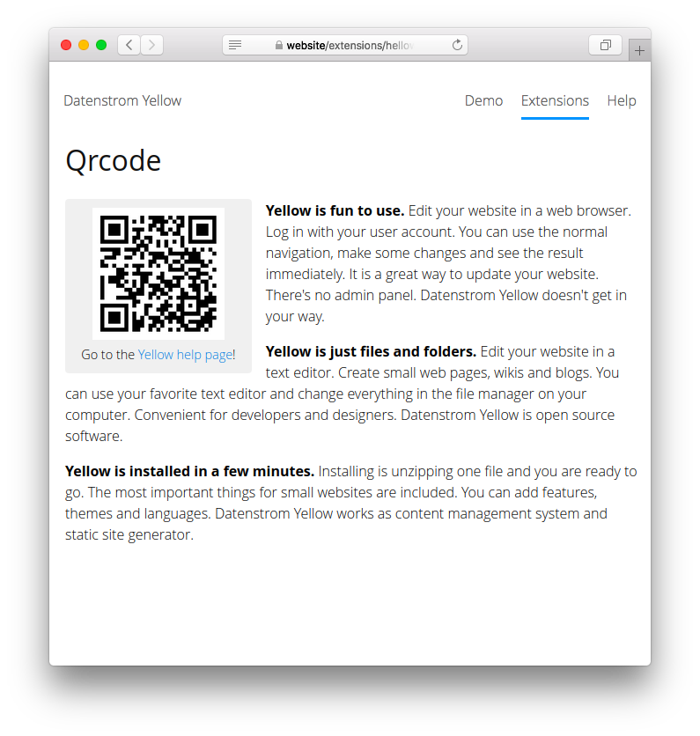Go to the Datenstrom Yellow home link
Image resolution: width=700 pixels, height=736 pixels.
(x=122, y=100)
